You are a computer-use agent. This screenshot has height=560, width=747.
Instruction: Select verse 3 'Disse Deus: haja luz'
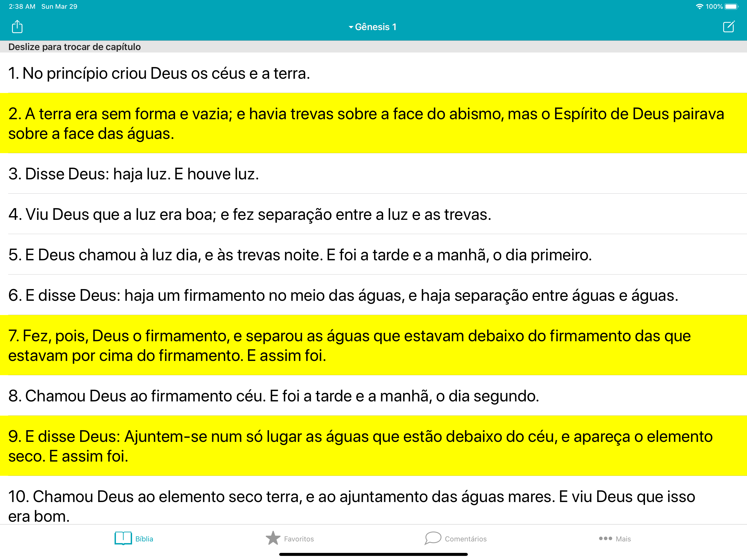(x=373, y=174)
